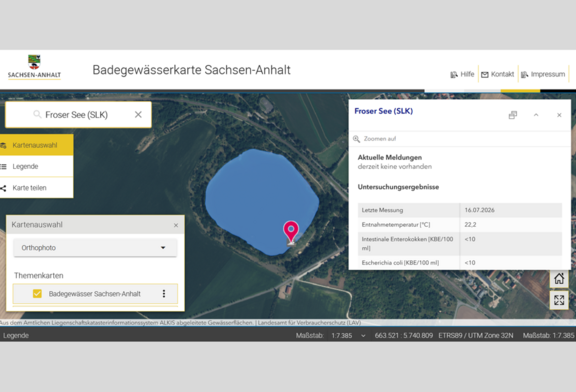576x392 pixels.
Task: Click the pink map marker on the lake
Action: [291, 232]
